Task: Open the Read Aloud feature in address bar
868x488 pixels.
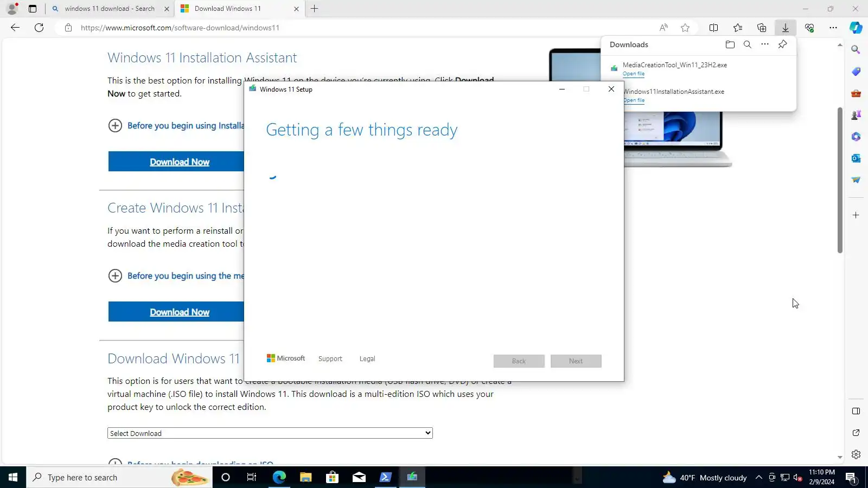Action: 663,28
